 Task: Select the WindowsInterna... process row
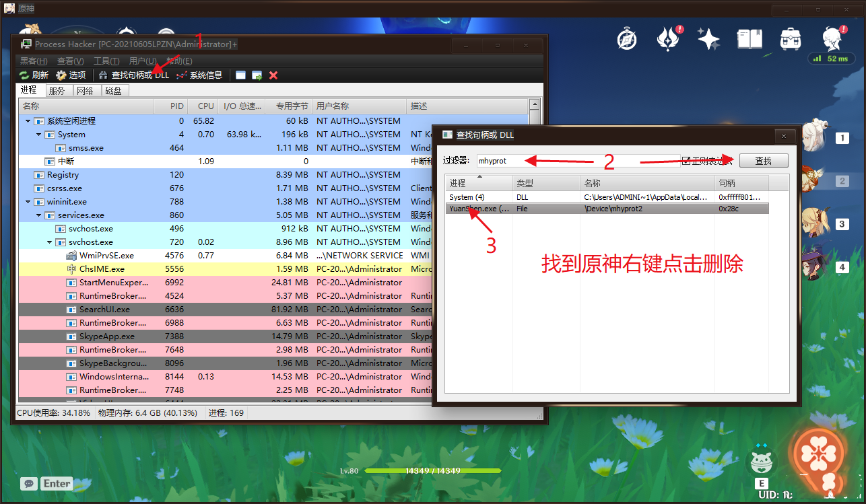[x=273, y=377]
